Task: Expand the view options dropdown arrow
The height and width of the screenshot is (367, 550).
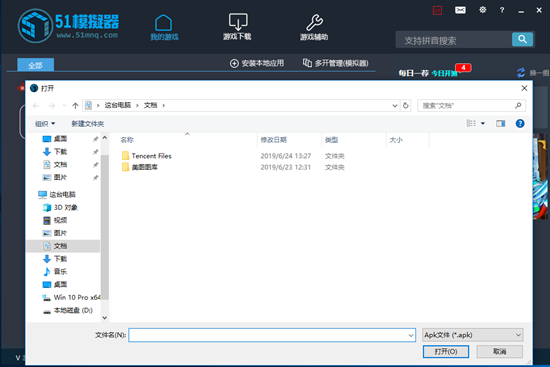Action: [x=483, y=124]
